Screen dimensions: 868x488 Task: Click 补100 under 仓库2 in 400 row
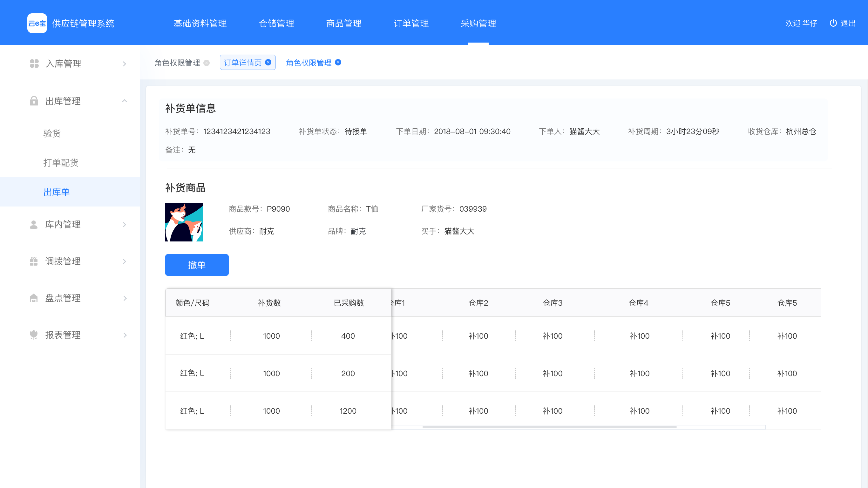pyautogui.click(x=478, y=336)
